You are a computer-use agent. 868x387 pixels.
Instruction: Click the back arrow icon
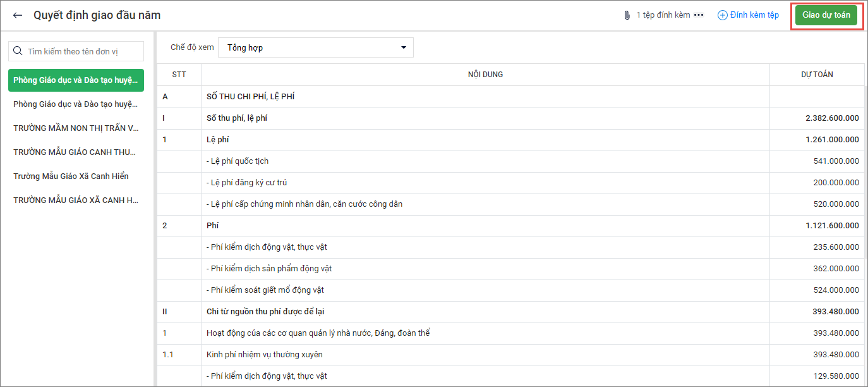(18, 15)
